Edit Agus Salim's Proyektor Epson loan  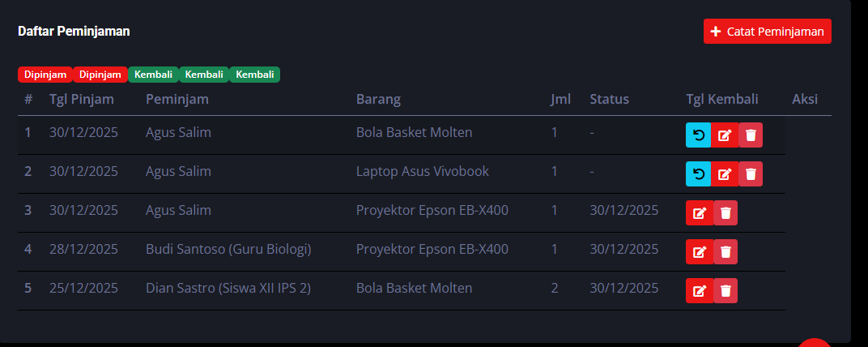tap(700, 212)
